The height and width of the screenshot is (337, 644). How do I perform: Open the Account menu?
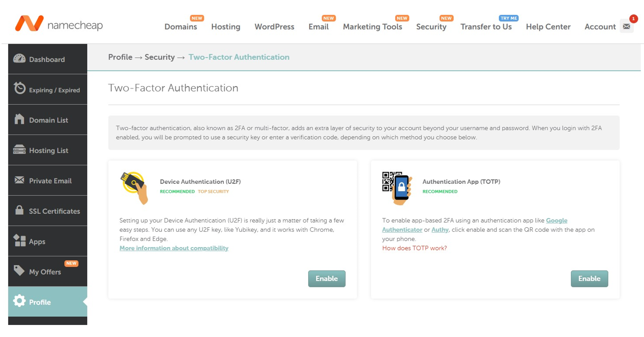pos(600,27)
